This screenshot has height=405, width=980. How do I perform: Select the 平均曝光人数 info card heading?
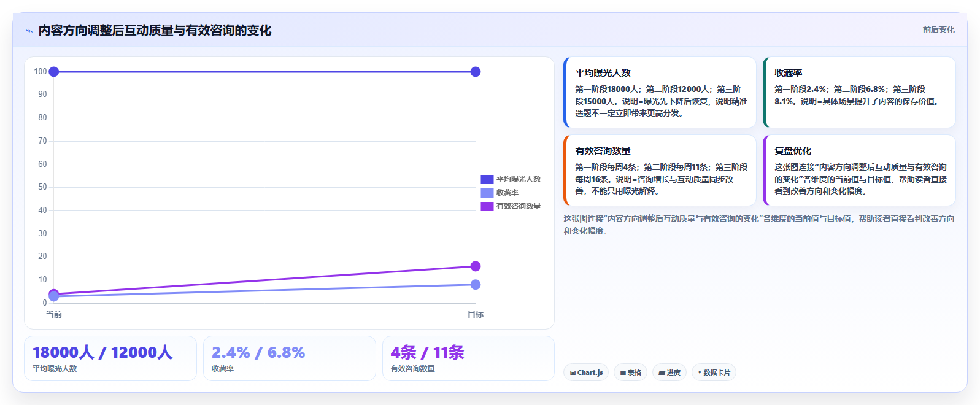point(603,72)
